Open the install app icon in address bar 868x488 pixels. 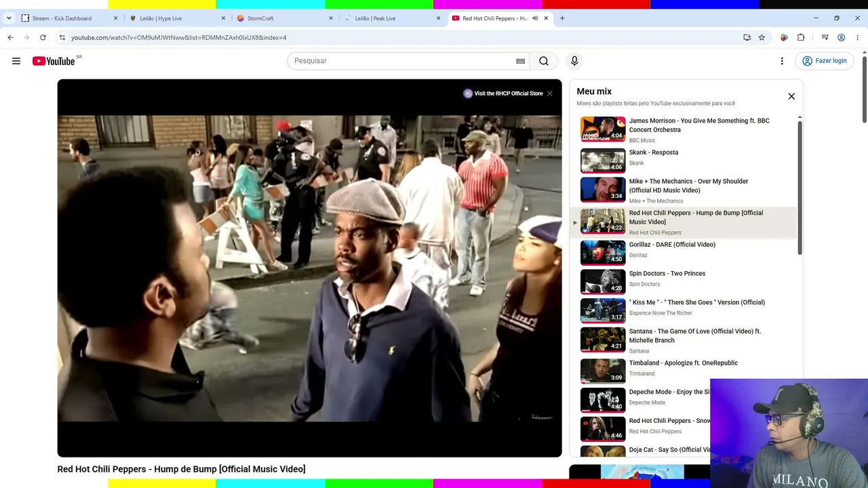point(747,37)
